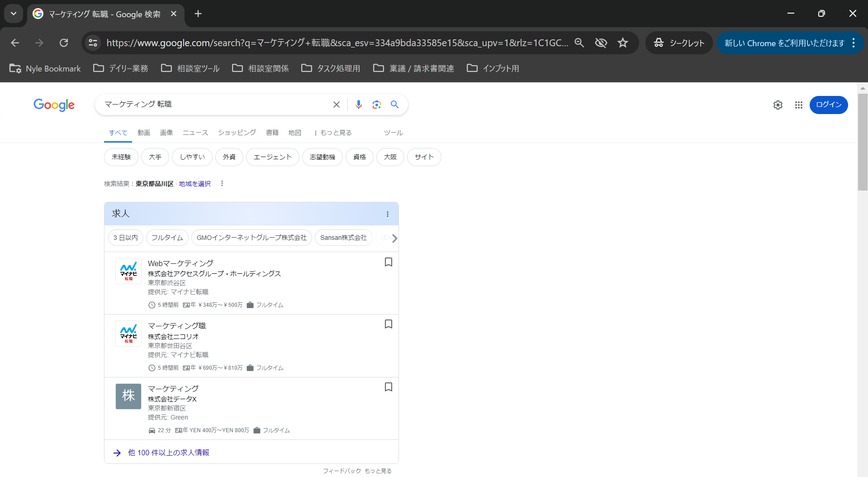Open the ツール search tools
Screen dimensions: 868x477
(394, 133)
